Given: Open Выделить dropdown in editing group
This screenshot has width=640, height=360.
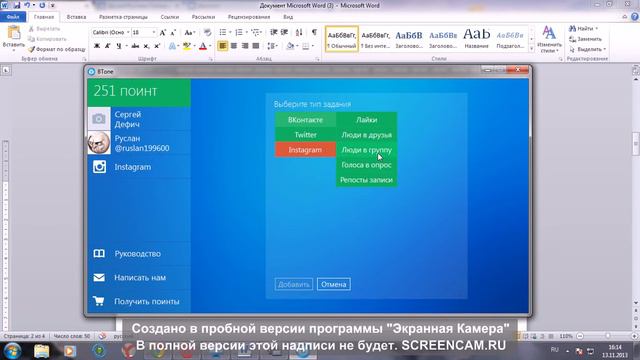Looking at the screenshot, I should click(x=587, y=49).
